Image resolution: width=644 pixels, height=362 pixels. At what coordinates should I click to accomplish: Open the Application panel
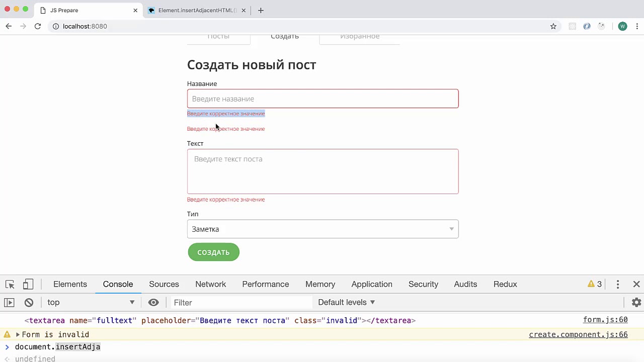point(372,284)
